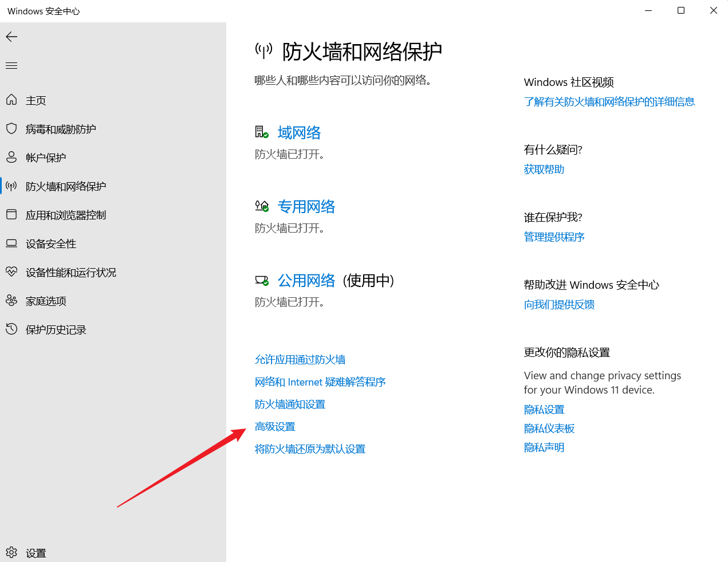Click the 防火墙已打开。 status under 专用网络
This screenshot has width=728, height=562.
pos(290,228)
